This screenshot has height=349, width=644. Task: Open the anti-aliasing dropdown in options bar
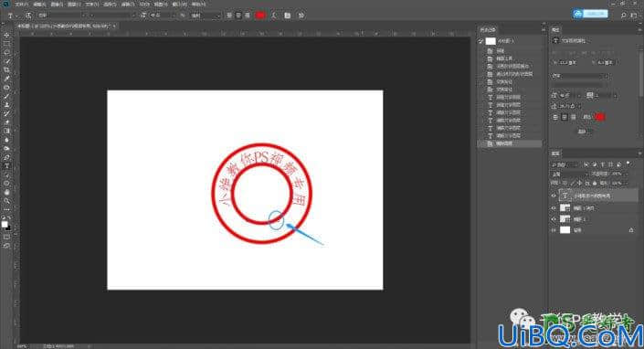click(x=205, y=16)
